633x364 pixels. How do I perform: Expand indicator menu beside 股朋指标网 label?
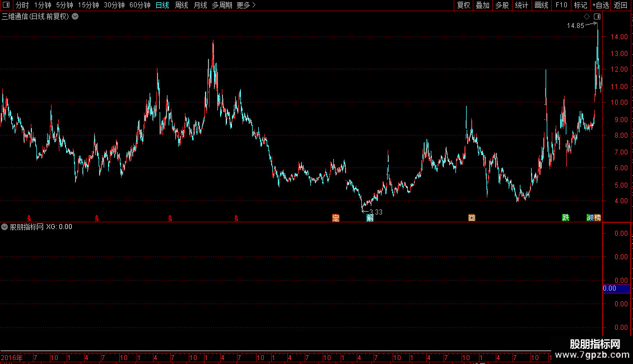4,227
